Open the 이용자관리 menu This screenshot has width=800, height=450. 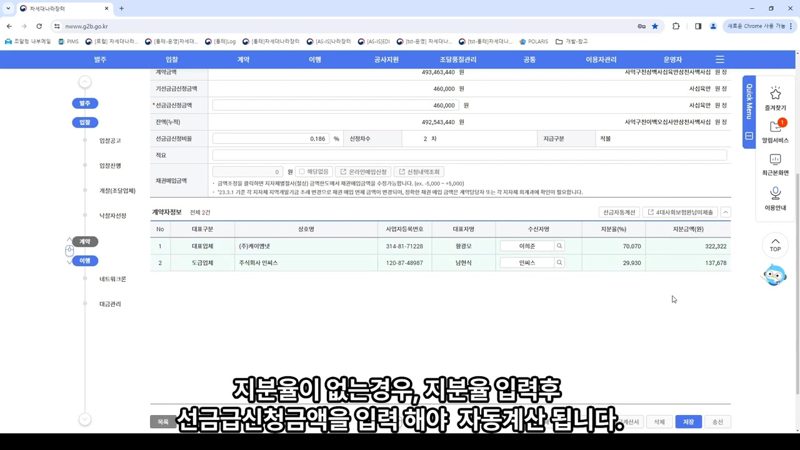(601, 60)
